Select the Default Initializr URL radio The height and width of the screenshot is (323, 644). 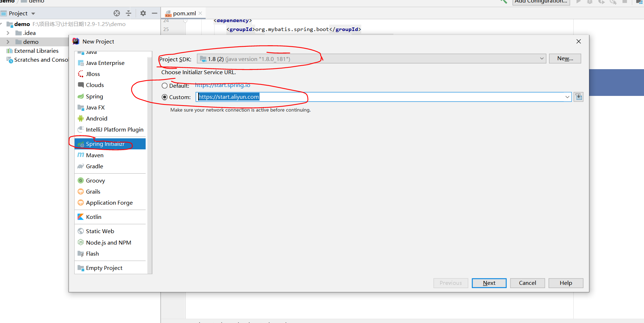(165, 86)
